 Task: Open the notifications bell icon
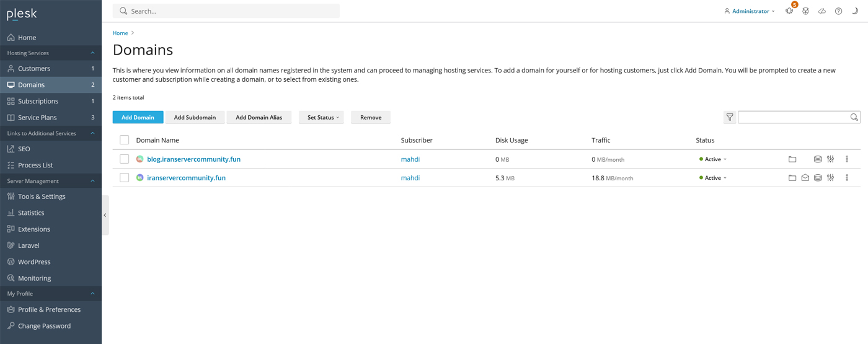(789, 11)
